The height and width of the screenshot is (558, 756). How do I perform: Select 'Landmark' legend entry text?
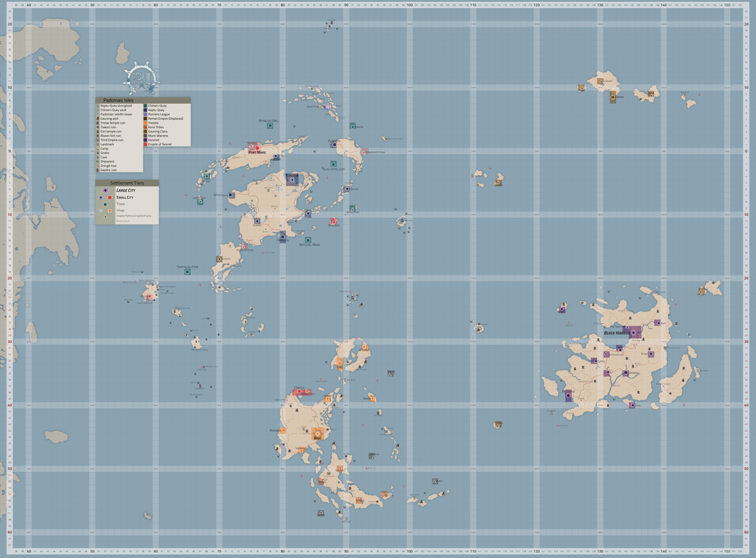click(107, 144)
